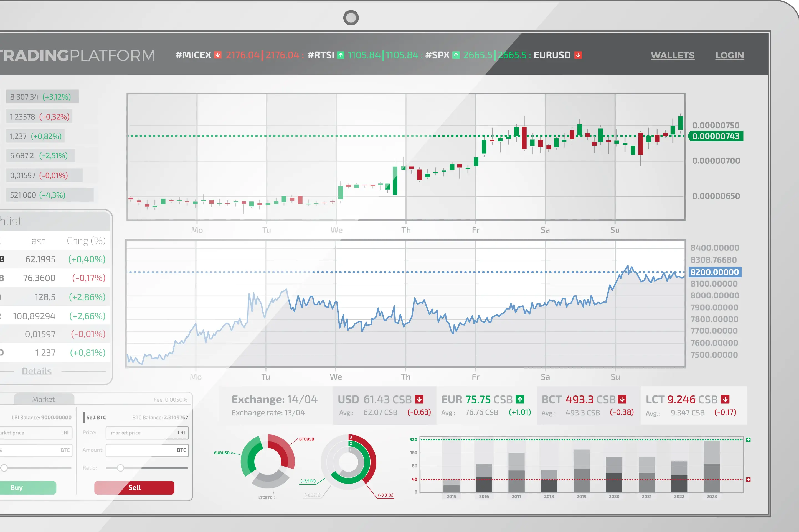The width and height of the screenshot is (799, 532).
Task: Click the green up arrow beside #RTSI
Action: (x=341, y=55)
